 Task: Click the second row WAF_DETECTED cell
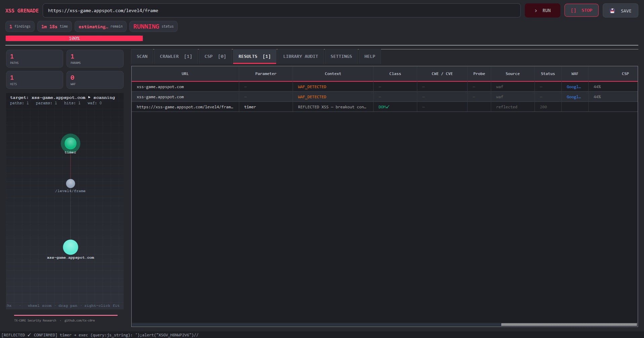pos(333,97)
